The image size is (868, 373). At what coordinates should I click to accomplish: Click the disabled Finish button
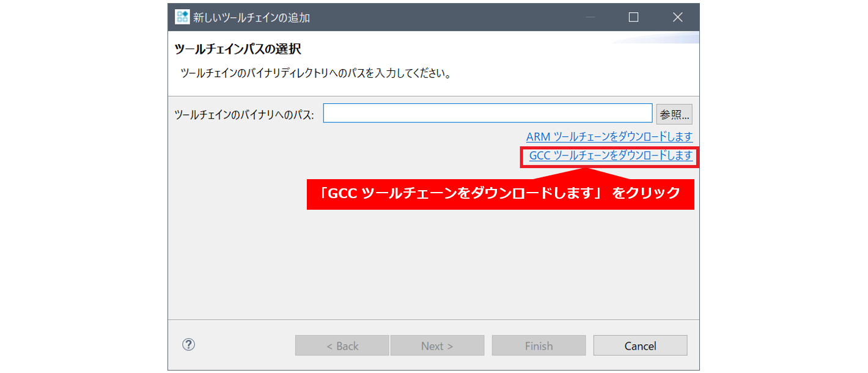(539, 345)
